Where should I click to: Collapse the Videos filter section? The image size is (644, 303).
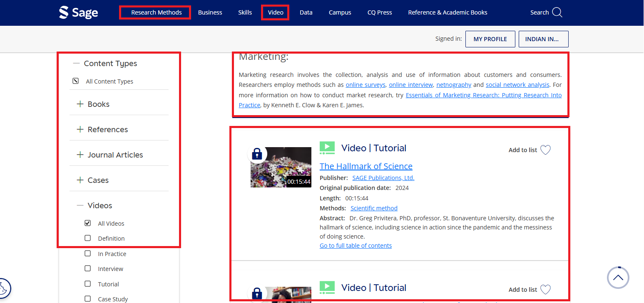80,206
